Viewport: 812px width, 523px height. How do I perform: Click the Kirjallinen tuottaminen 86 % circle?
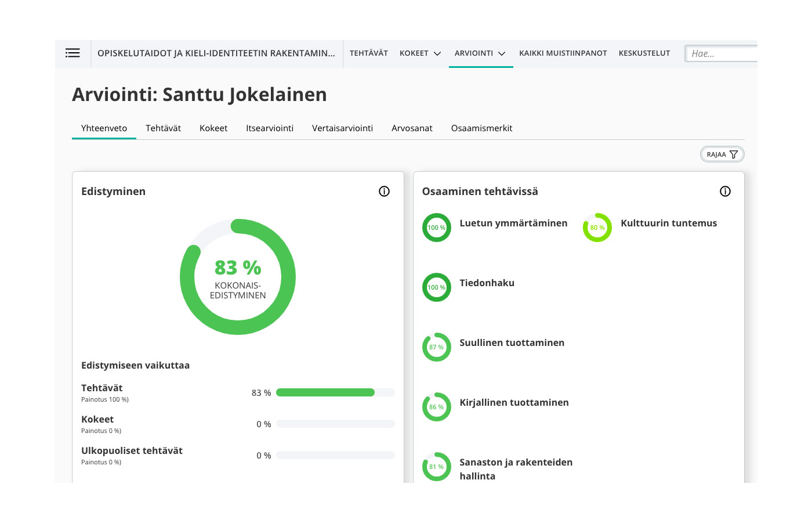pos(436,407)
